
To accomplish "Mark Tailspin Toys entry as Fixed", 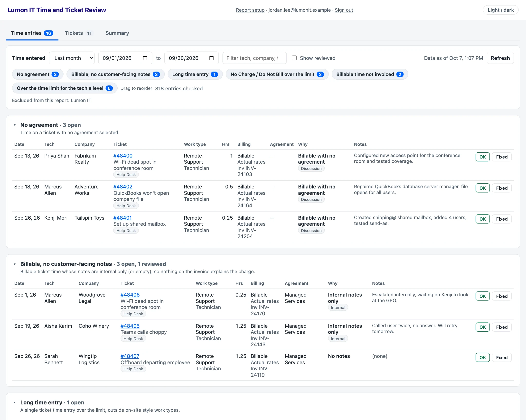I will coord(502,219).
